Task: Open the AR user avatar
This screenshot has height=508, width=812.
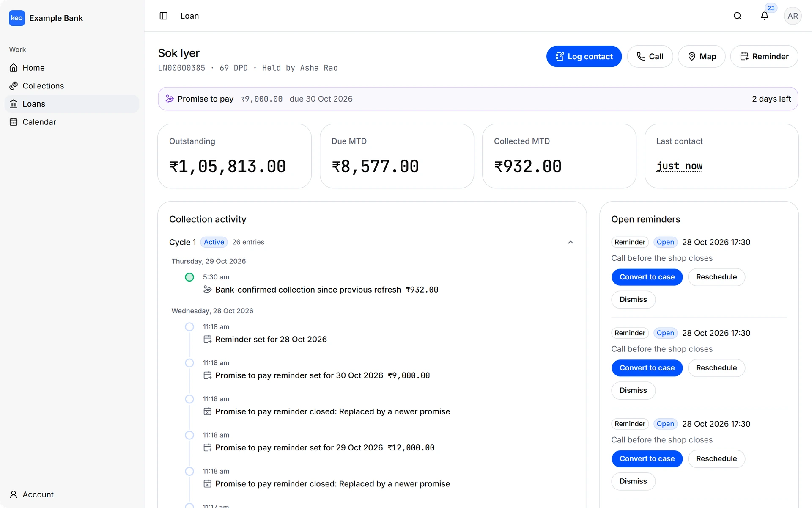Action: pos(793,16)
